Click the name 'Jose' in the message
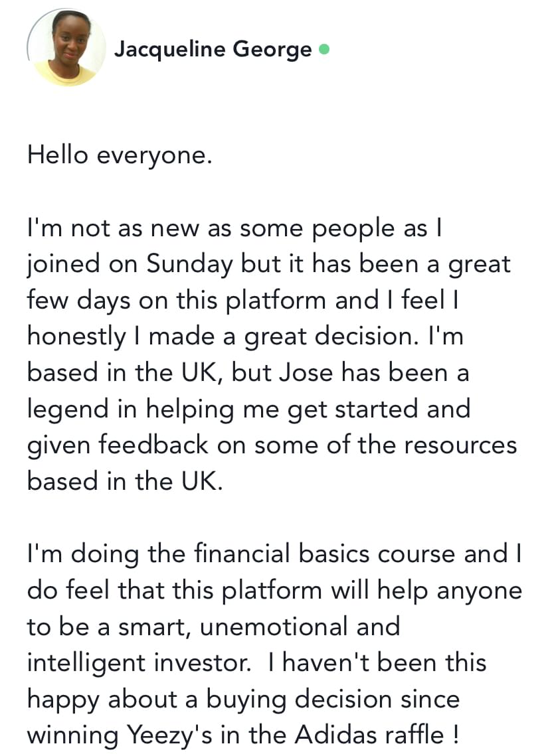 [306, 373]
